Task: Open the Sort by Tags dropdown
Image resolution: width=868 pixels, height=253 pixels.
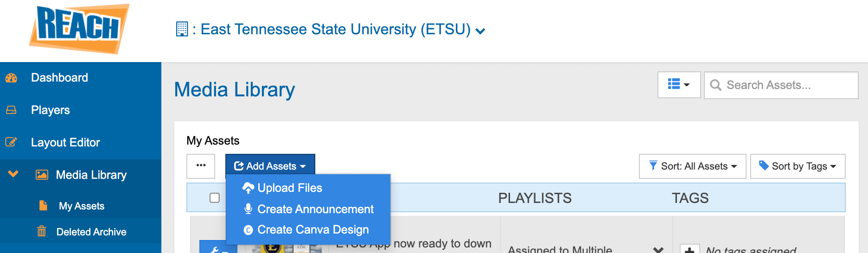Action: 798,166
